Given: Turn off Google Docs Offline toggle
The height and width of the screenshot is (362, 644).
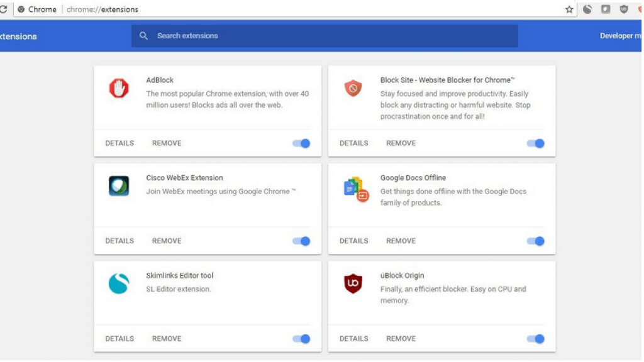Looking at the screenshot, I should tap(536, 241).
